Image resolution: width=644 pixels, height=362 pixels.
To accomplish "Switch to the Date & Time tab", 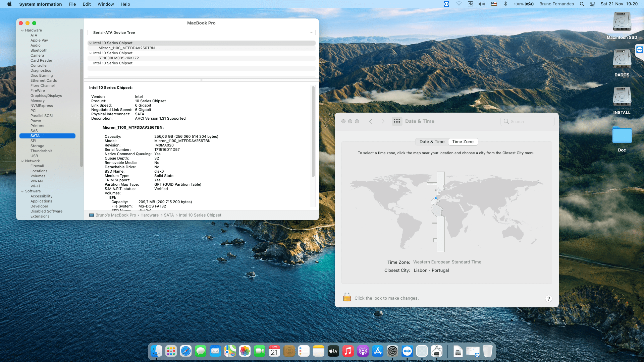I will pyautogui.click(x=432, y=141).
